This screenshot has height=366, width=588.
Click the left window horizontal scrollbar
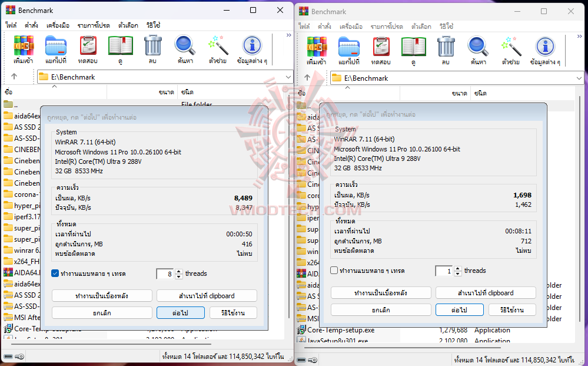(111, 344)
